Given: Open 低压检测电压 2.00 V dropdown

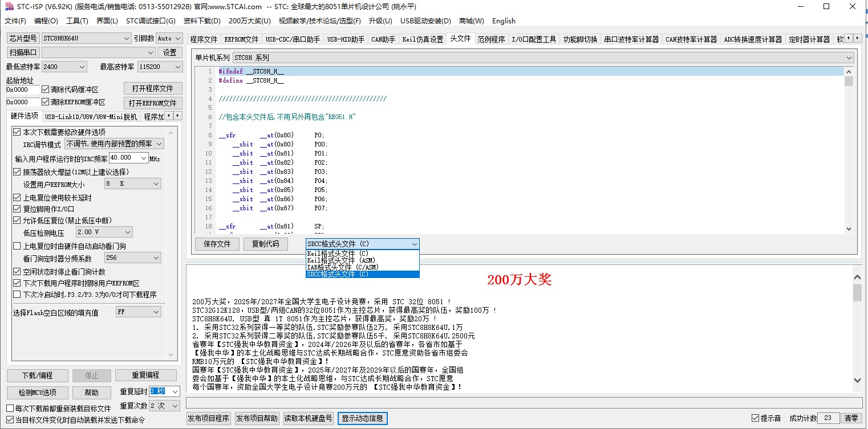Looking at the screenshot, I should tap(104, 232).
